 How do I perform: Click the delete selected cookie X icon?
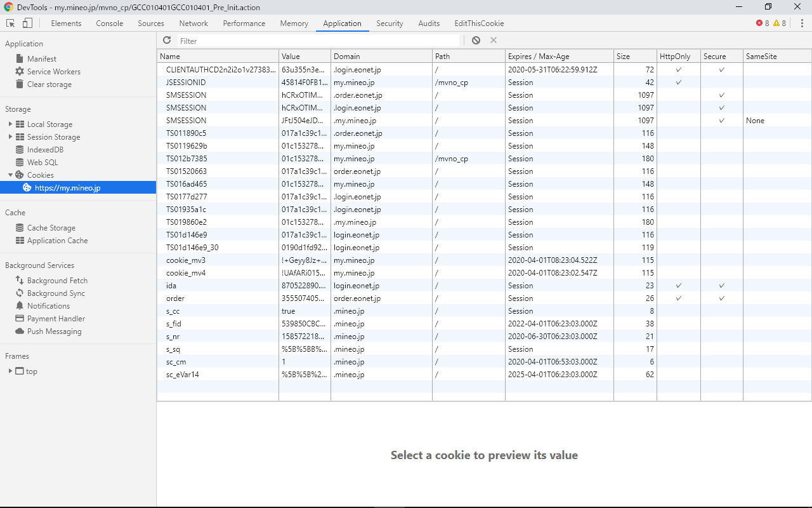494,40
